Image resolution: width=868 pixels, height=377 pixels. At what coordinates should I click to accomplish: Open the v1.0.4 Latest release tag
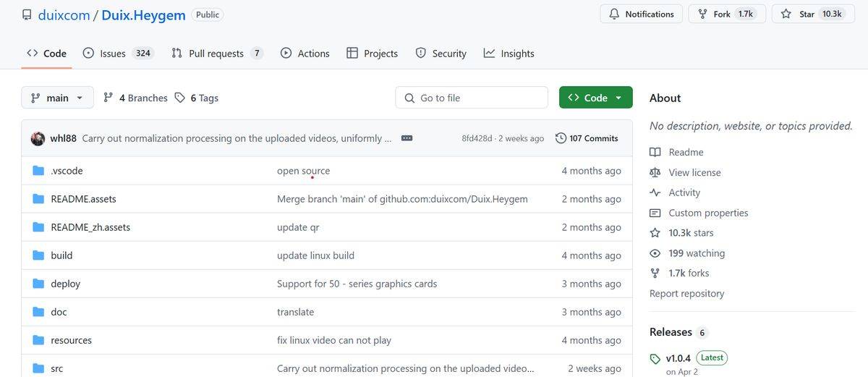678,357
